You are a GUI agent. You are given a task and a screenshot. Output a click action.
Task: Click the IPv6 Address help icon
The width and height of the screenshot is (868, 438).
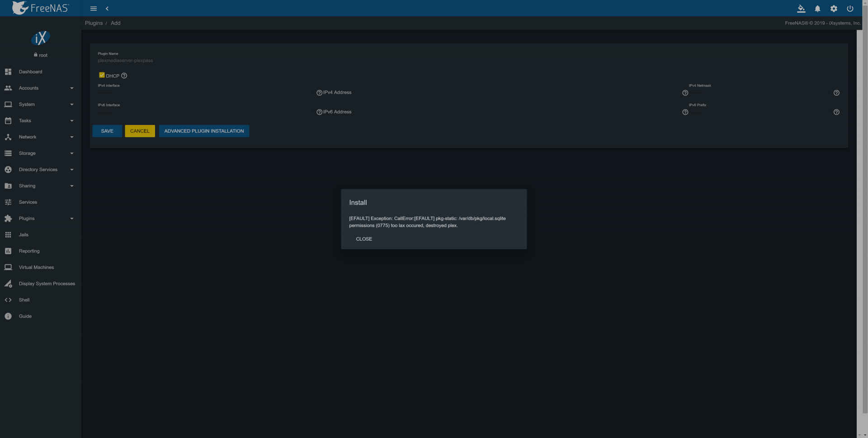click(x=319, y=112)
